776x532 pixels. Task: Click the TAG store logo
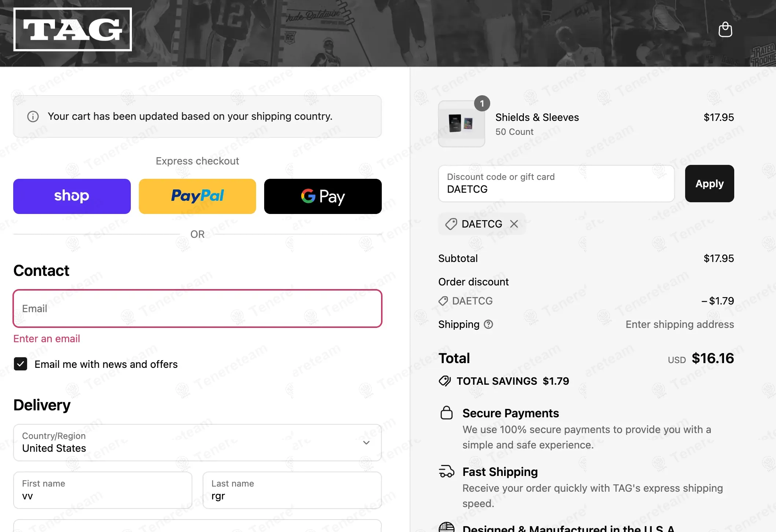pos(73,29)
